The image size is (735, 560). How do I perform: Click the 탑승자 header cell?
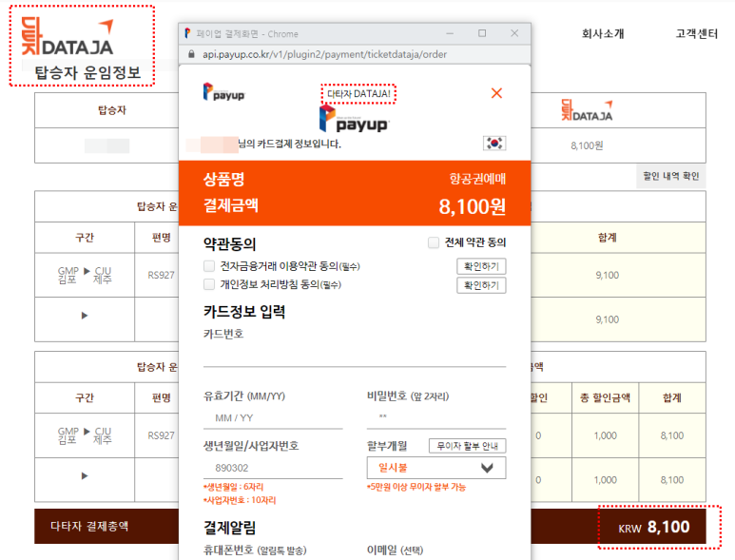(111, 110)
